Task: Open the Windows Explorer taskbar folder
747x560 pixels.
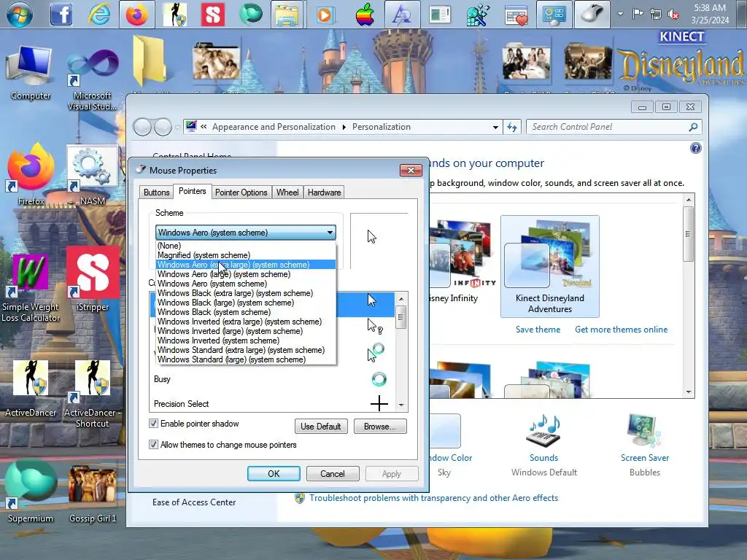Action: (x=288, y=15)
